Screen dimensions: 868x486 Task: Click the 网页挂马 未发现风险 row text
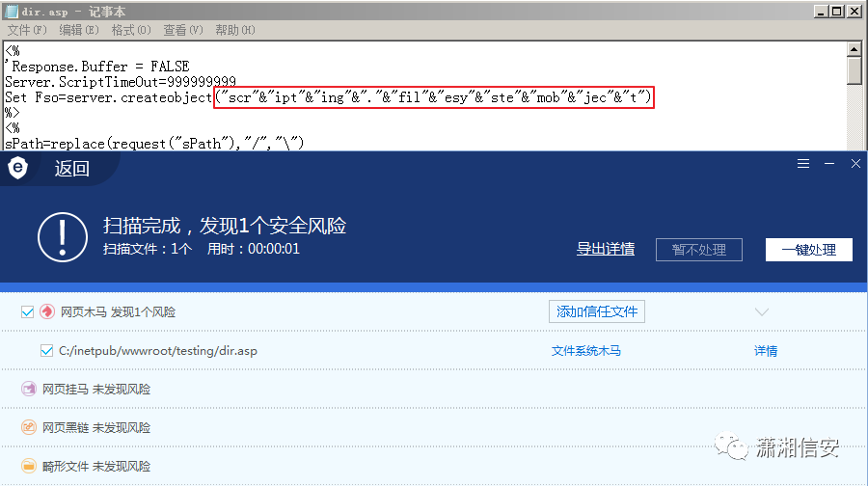[96, 390]
